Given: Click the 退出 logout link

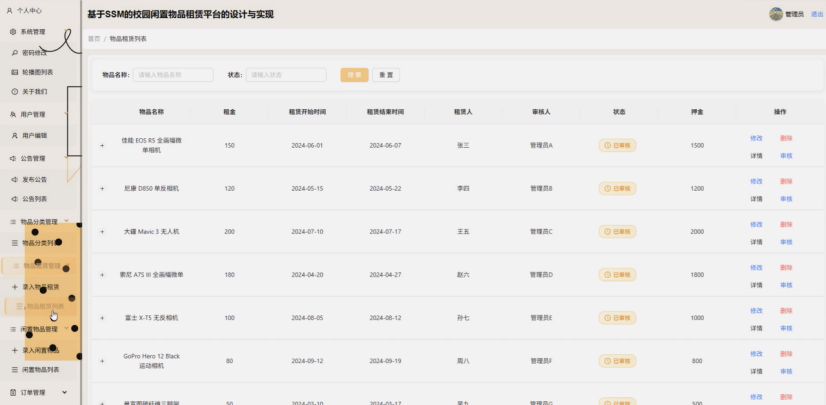Looking at the screenshot, I should click(x=817, y=15).
